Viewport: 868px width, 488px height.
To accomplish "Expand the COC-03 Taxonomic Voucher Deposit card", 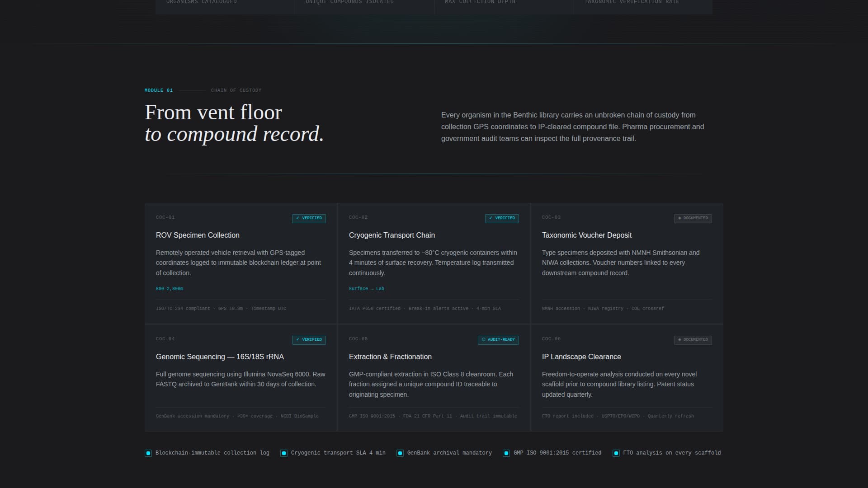I will [626, 262].
